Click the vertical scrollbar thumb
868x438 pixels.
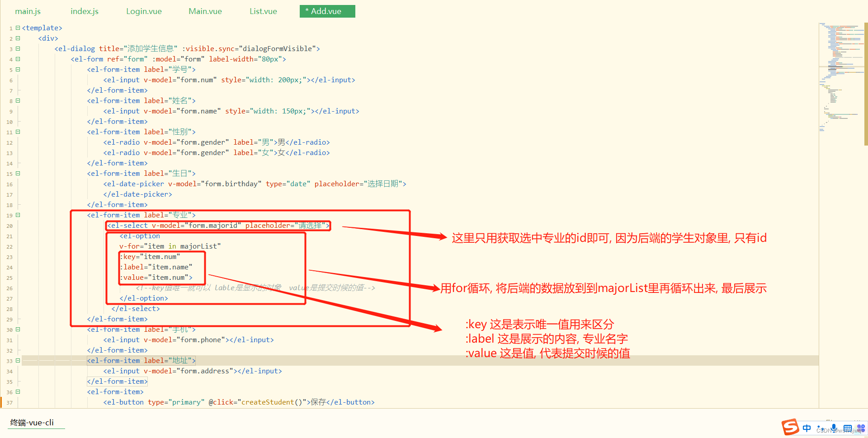[x=866, y=84]
